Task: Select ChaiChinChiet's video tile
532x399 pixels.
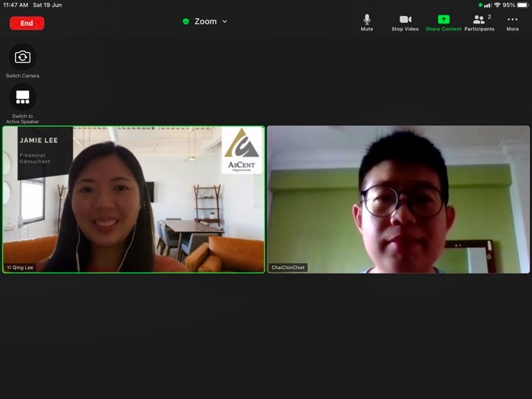Action: pos(398,199)
